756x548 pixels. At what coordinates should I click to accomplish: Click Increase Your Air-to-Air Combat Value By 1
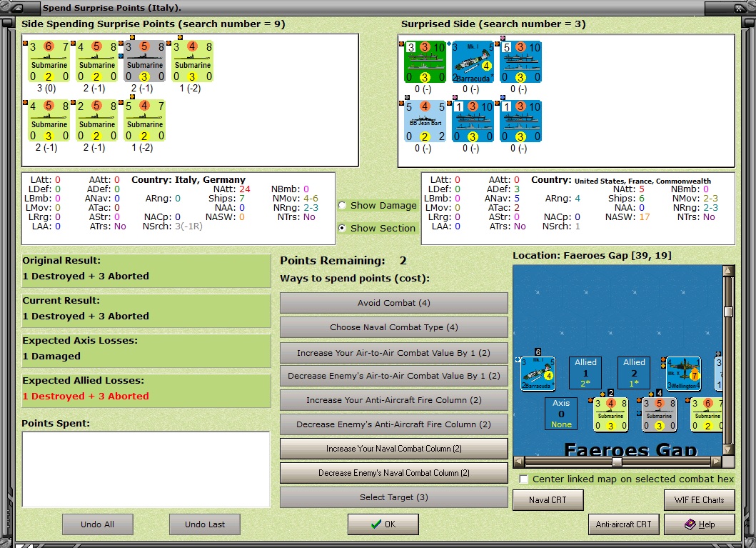click(394, 353)
